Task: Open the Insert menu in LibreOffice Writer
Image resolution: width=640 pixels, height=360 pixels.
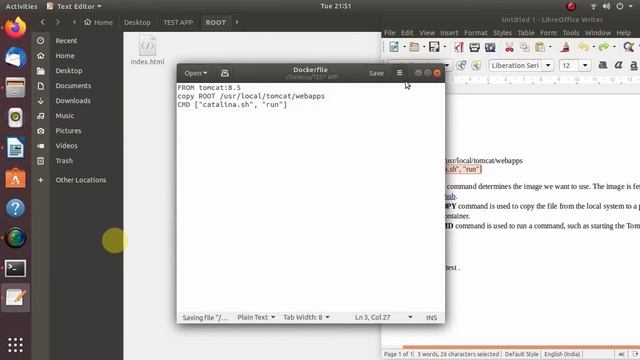Action: click(x=449, y=33)
